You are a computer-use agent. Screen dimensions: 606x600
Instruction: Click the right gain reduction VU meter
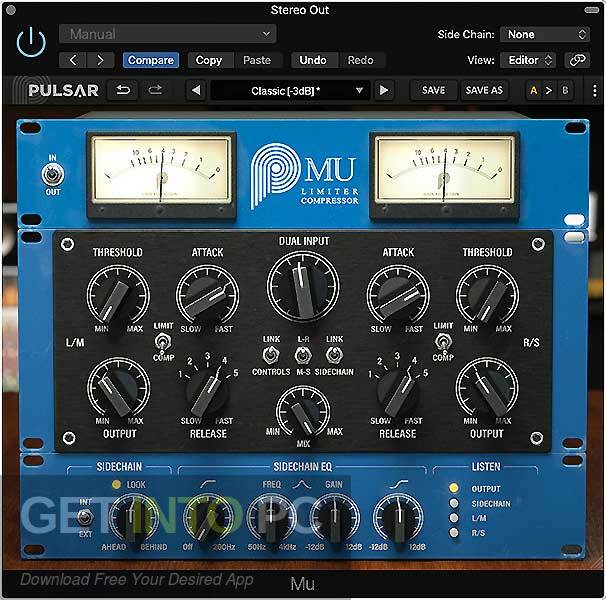point(444,176)
